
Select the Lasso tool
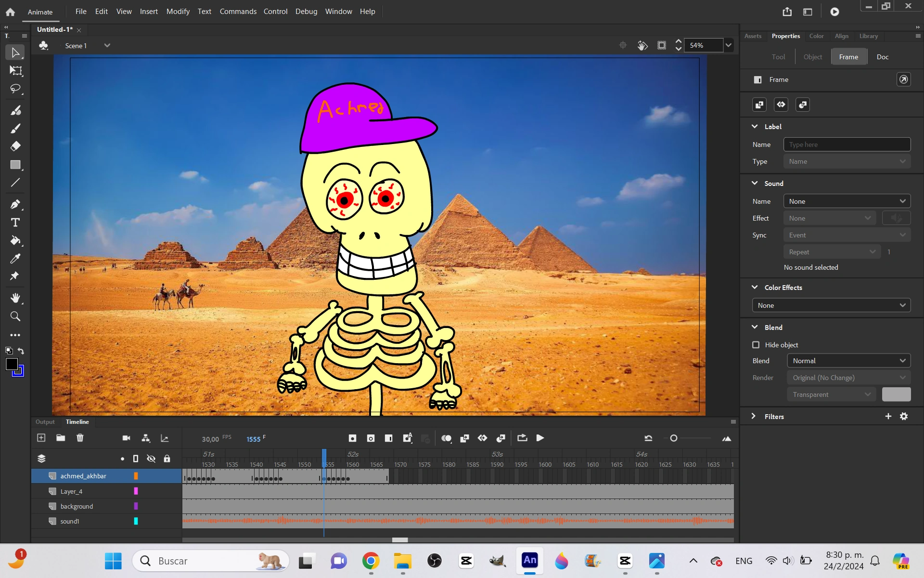(x=16, y=89)
